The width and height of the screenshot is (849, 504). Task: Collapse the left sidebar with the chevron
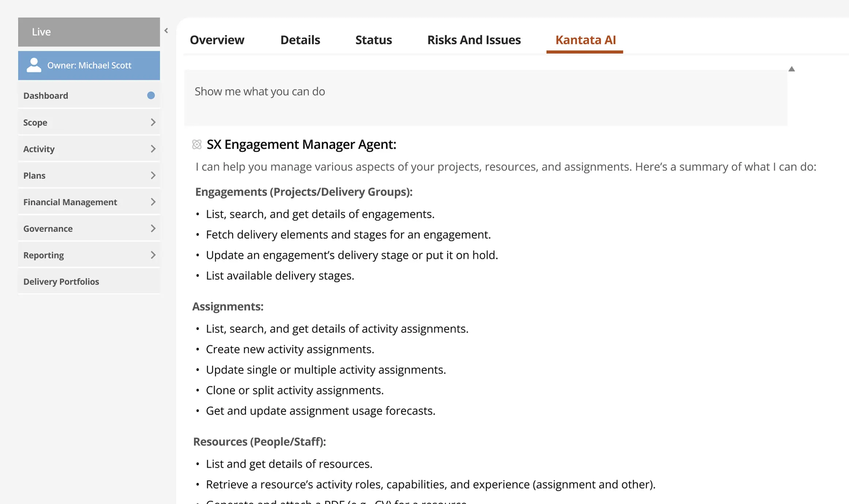pyautogui.click(x=167, y=31)
